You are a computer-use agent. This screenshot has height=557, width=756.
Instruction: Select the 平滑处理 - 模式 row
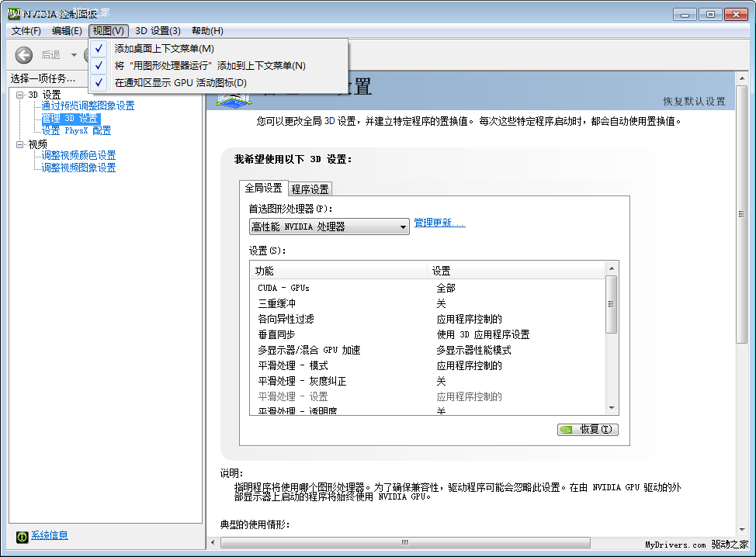pyautogui.click(x=427, y=365)
